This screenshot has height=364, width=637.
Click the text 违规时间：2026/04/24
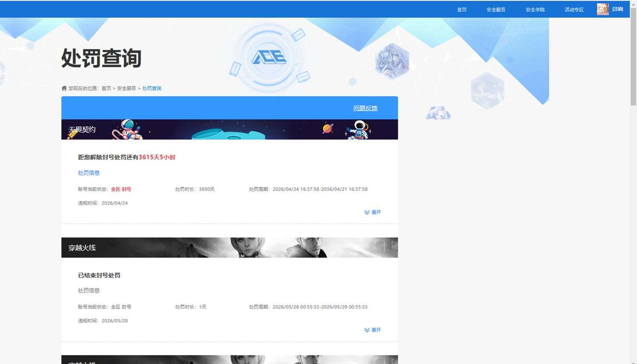pos(103,203)
